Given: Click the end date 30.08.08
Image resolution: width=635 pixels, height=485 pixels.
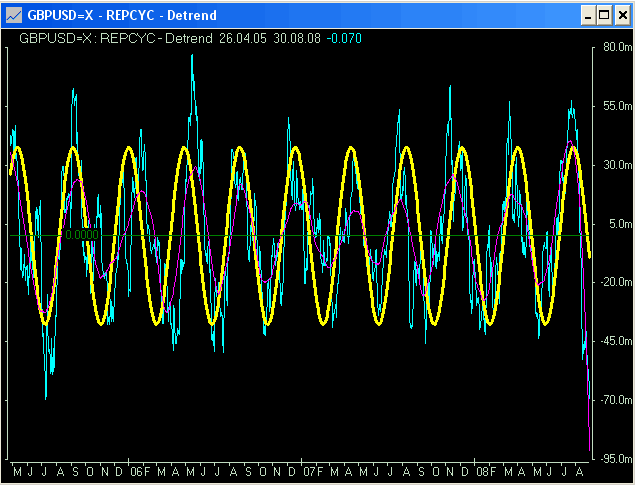Looking at the screenshot, I should (x=297, y=38).
